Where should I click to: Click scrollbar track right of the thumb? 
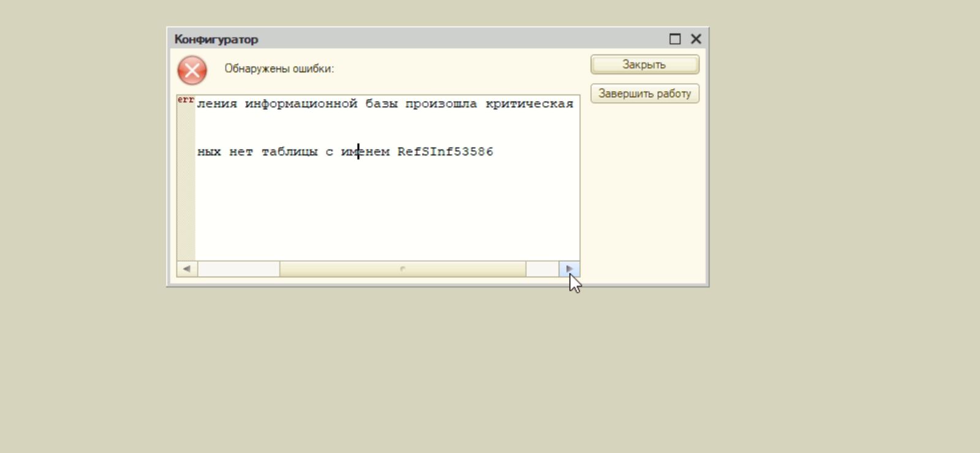click(541, 269)
